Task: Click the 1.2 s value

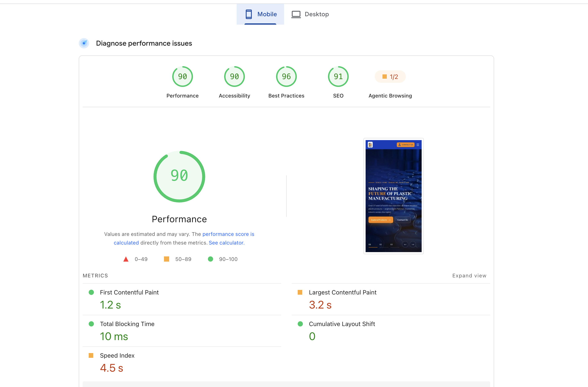Action: point(110,305)
